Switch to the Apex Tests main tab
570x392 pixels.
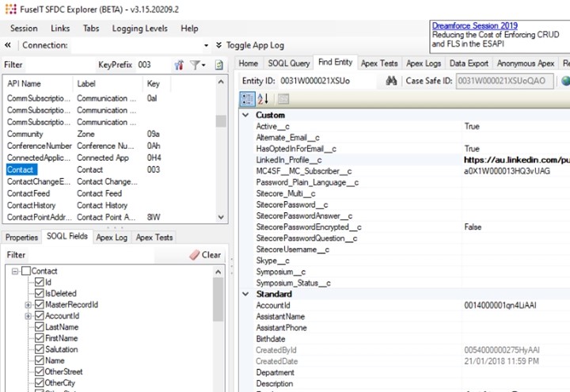379,63
